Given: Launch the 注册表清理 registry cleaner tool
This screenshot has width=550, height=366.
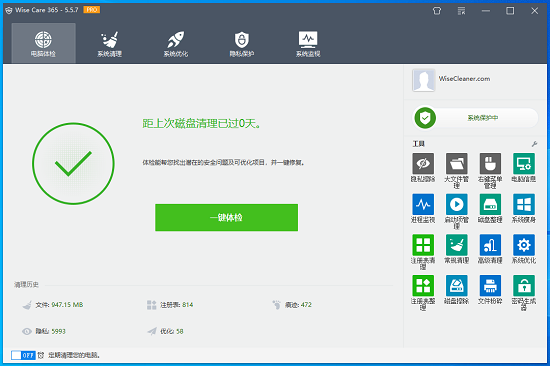Looking at the screenshot, I should coord(423,252).
